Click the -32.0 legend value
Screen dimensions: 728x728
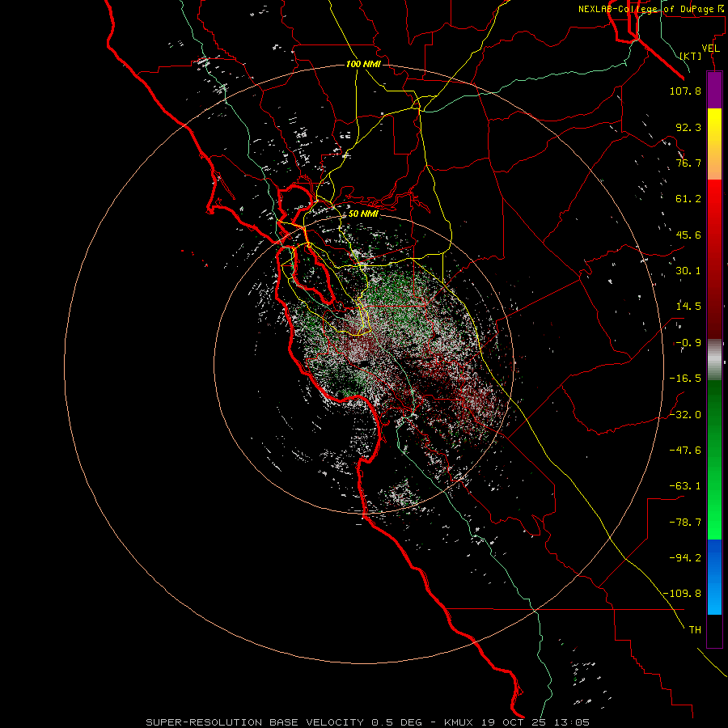click(x=685, y=415)
